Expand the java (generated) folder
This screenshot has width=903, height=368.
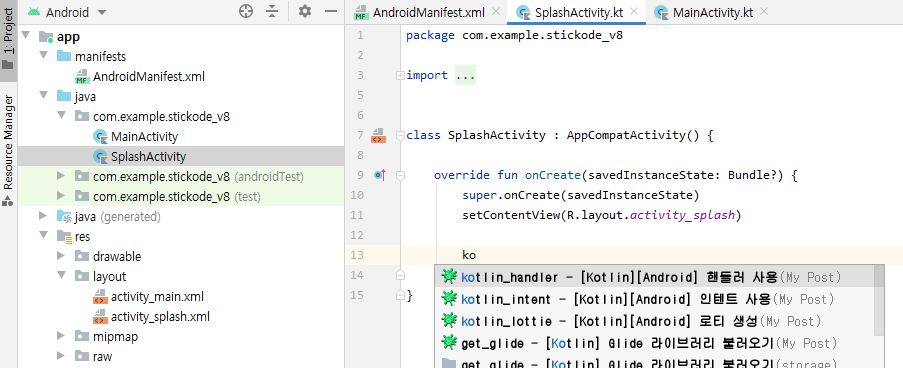[43, 216]
